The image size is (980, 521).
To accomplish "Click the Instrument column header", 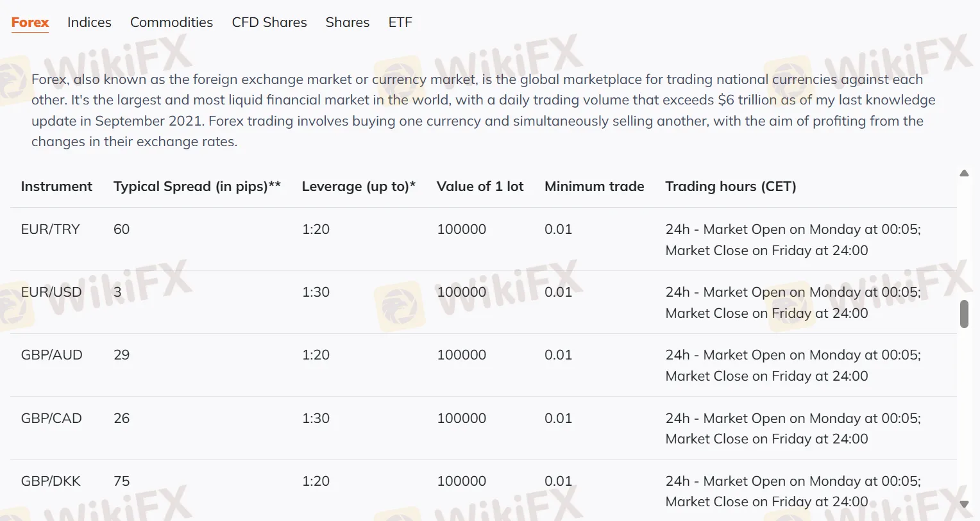I will tap(56, 186).
